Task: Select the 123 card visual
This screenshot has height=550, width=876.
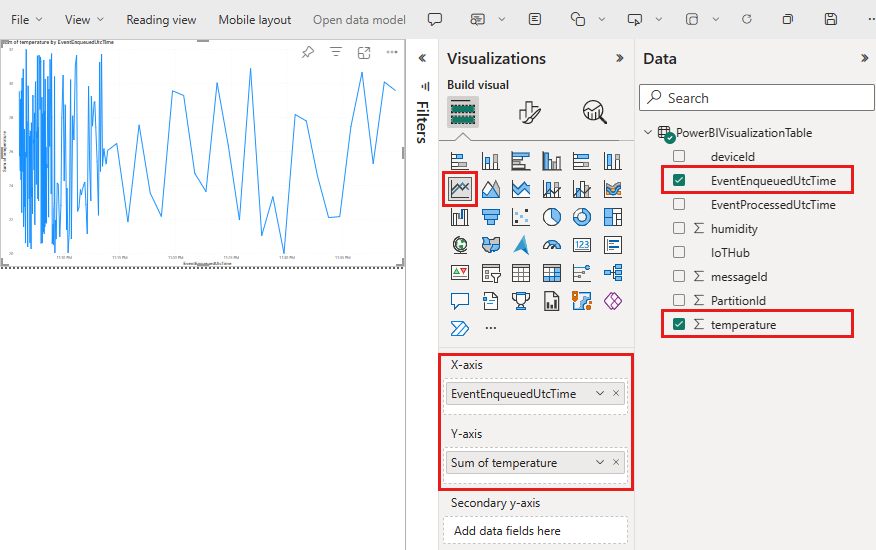Action: click(x=582, y=245)
